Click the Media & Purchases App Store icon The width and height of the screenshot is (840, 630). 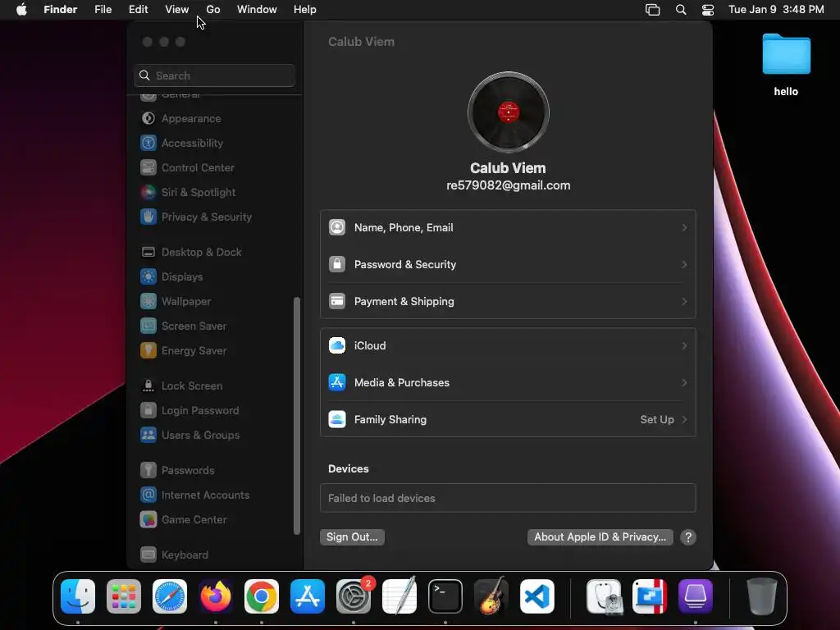click(x=337, y=383)
